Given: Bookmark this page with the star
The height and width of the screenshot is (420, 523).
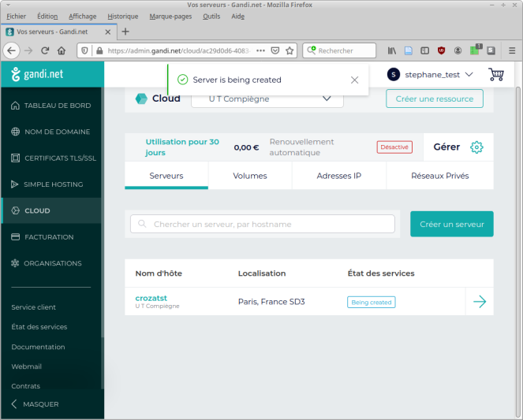Looking at the screenshot, I should tap(290, 50).
